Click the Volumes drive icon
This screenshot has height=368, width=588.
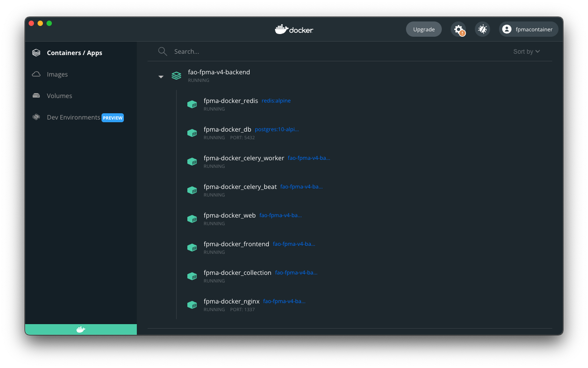36,96
